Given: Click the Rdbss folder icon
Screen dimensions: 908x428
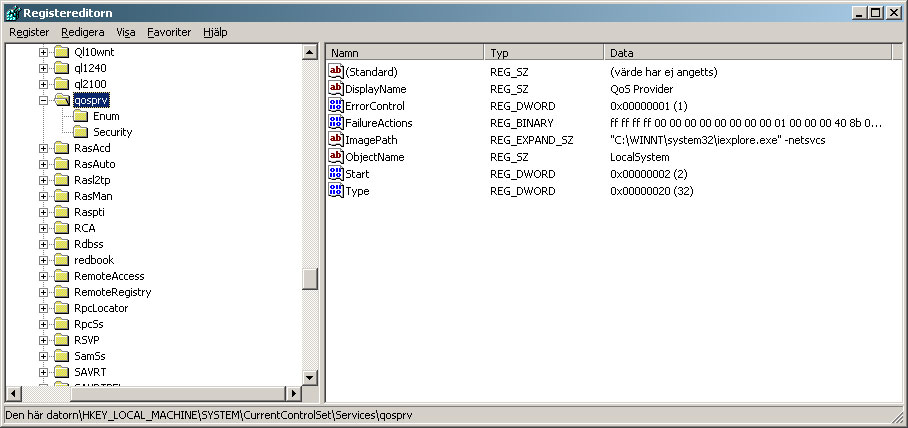Looking at the screenshot, I should click(61, 244).
